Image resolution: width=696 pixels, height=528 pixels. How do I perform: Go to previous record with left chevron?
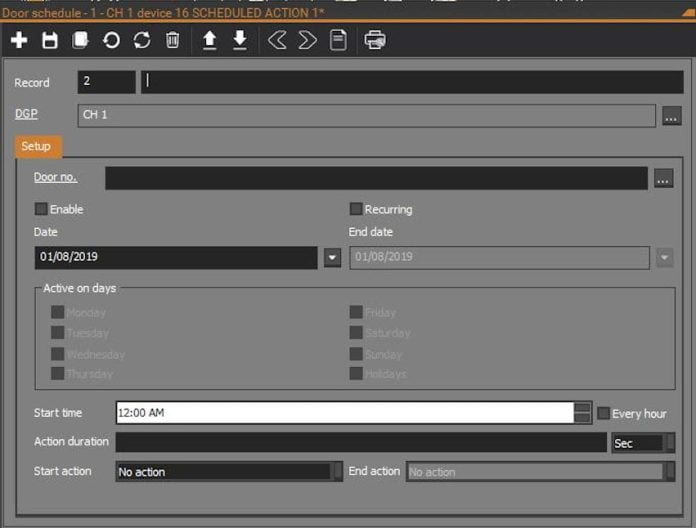(x=277, y=41)
